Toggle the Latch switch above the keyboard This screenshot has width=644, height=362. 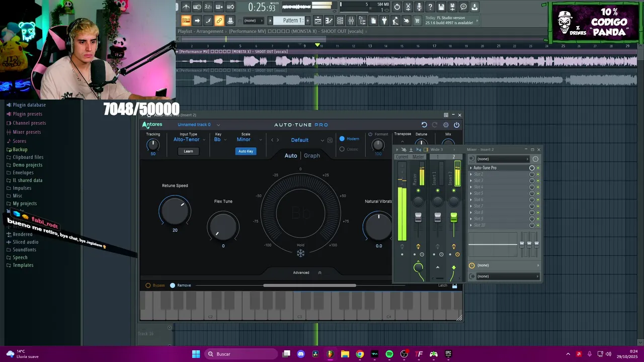coord(454,286)
